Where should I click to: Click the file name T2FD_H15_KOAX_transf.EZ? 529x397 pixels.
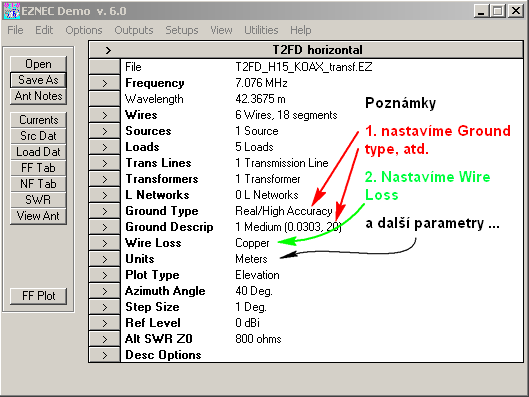[x=304, y=67]
